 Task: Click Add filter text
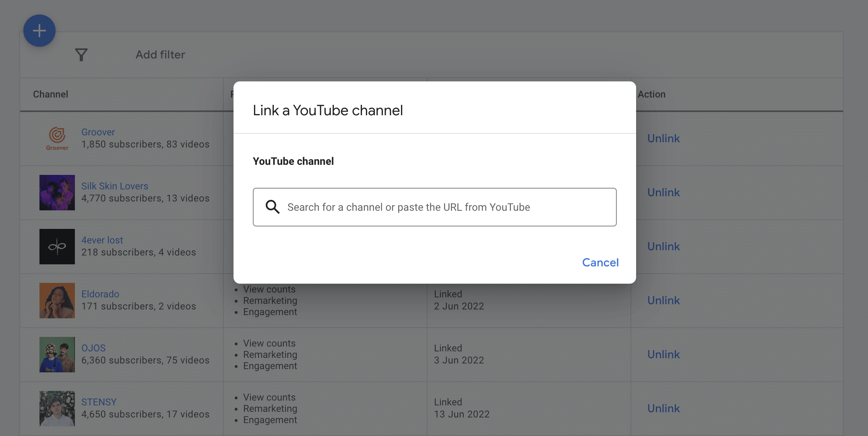tap(160, 55)
